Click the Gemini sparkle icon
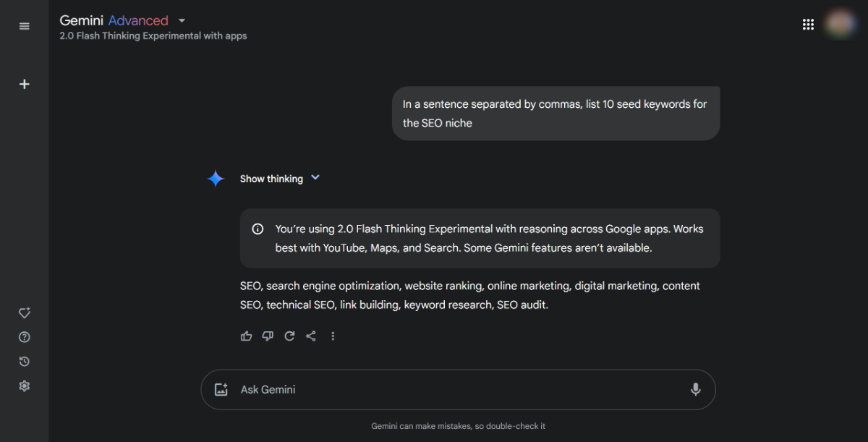 tap(216, 179)
